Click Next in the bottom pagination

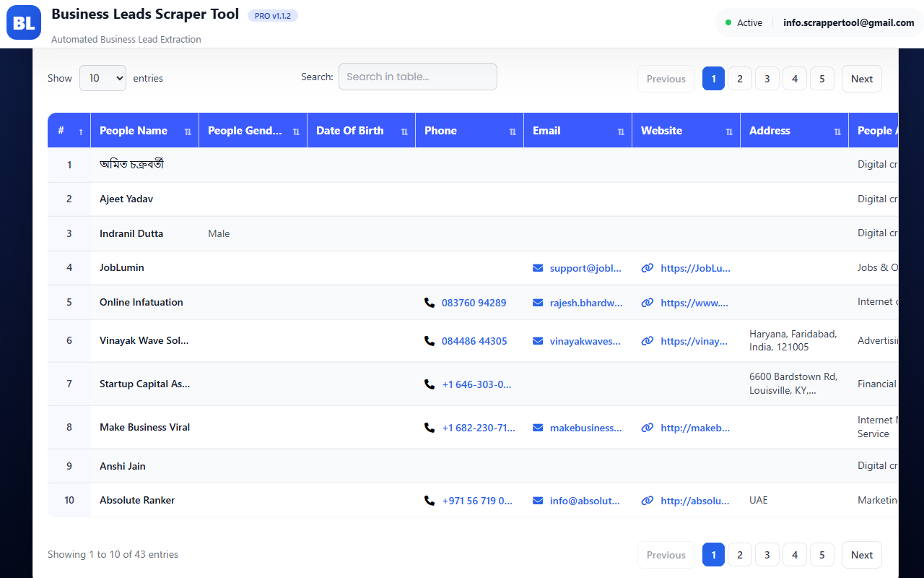(862, 555)
